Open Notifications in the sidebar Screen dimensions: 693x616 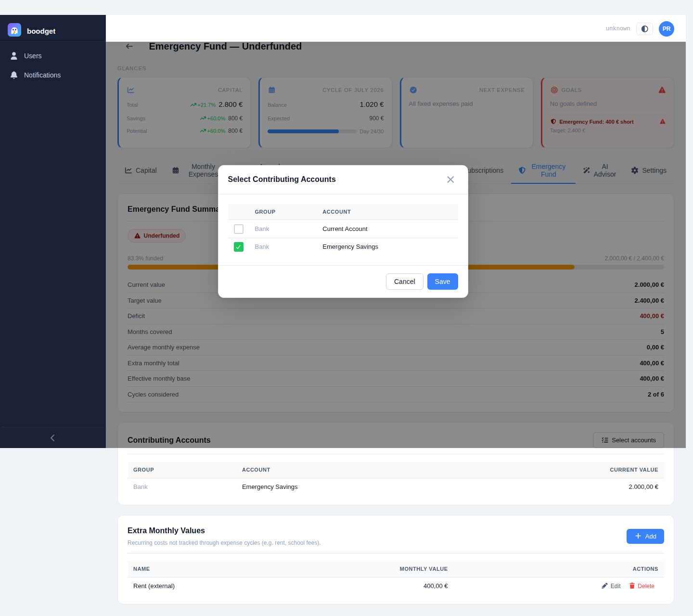point(53,75)
